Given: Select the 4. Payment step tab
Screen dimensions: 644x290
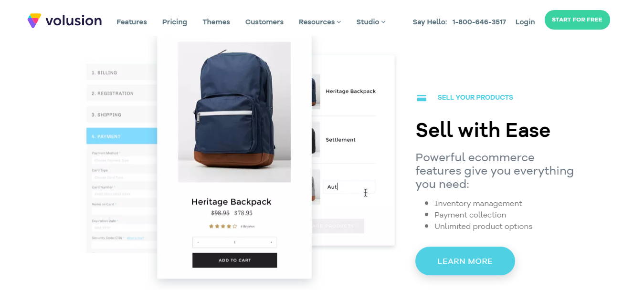Looking at the screenshot, I should tap(122, 136).
